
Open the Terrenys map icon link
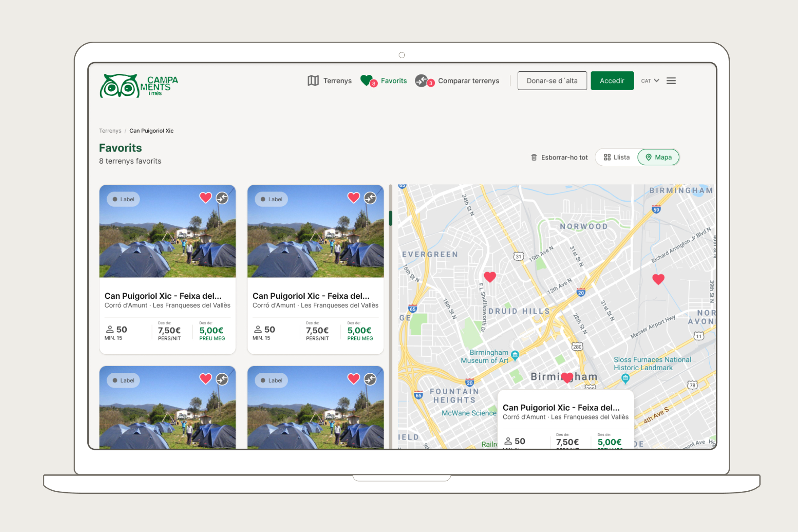(313, 81)
